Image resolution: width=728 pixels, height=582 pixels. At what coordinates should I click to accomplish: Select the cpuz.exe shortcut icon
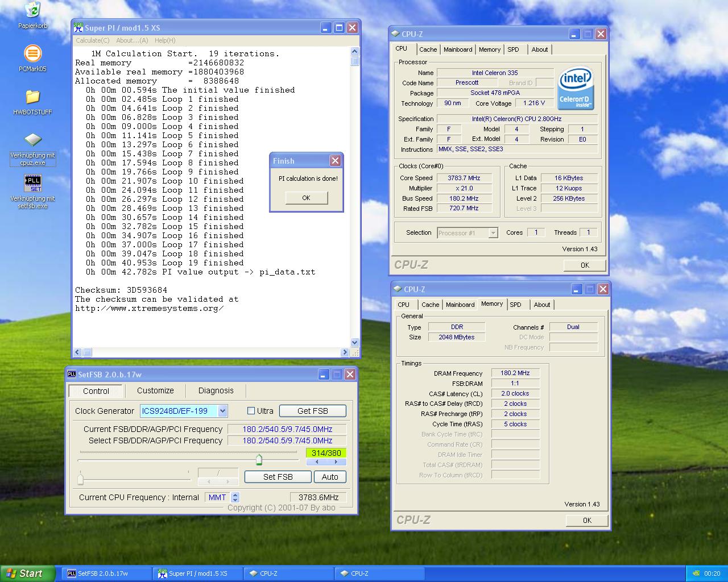(x=32, y=140)
